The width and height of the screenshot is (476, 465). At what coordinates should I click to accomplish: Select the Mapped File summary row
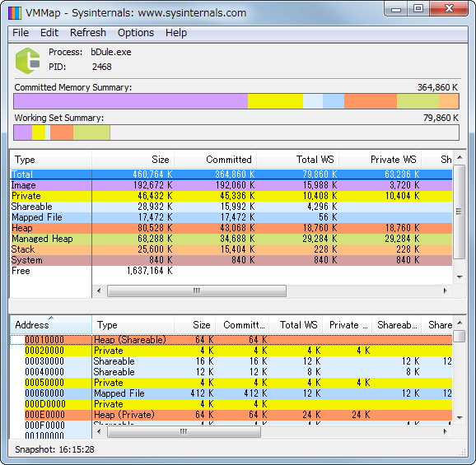pos(231,217)
